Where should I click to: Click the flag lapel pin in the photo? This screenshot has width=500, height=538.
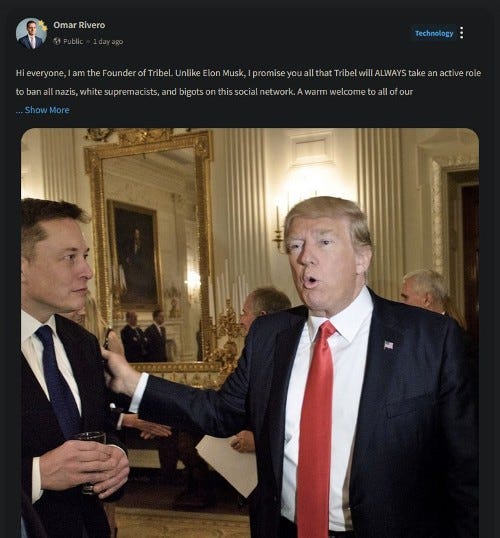point(388,345)
